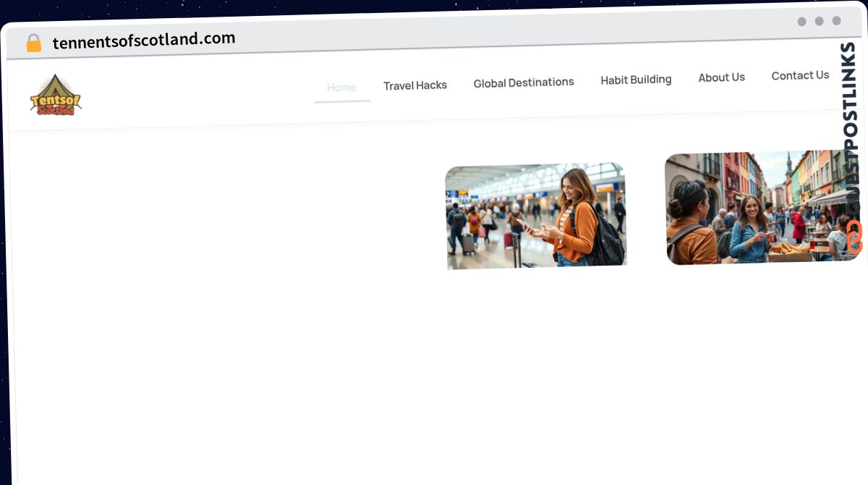Screen dimensions: 868x485
Task: Click the rightmost gray window dot
Action: 836,21
